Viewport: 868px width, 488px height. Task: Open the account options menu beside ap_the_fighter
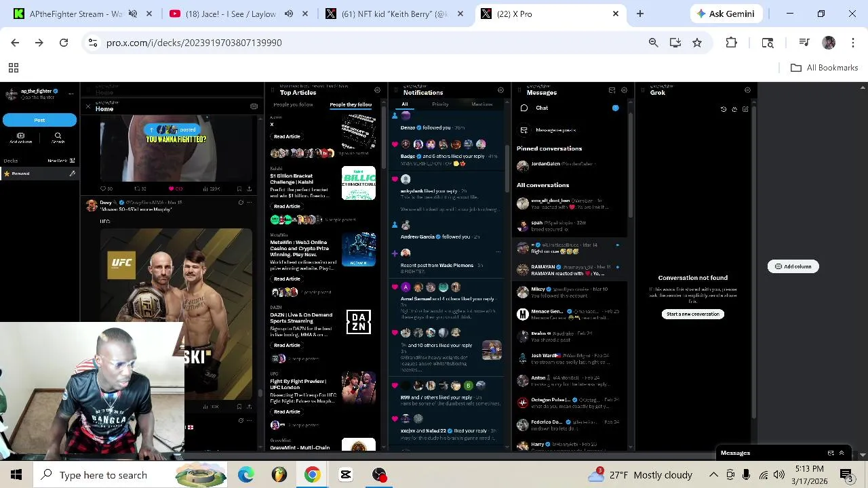(73, 94)
